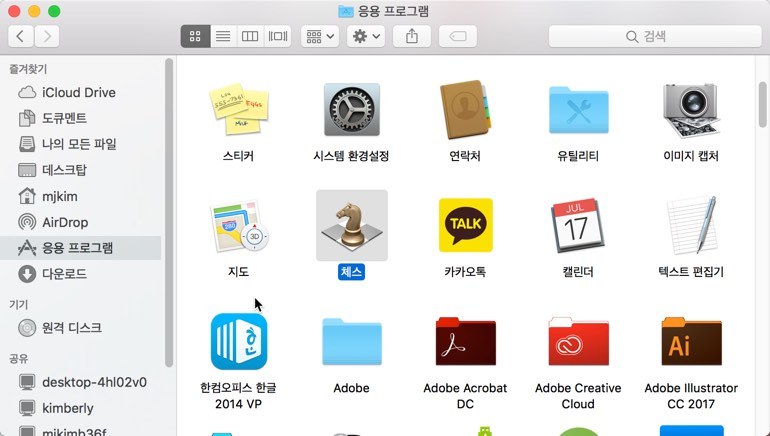Open the Utilities folder (유틸리티)
This screenshot has width=770, height=436.
pyautogui.click(x=578, y=110)
